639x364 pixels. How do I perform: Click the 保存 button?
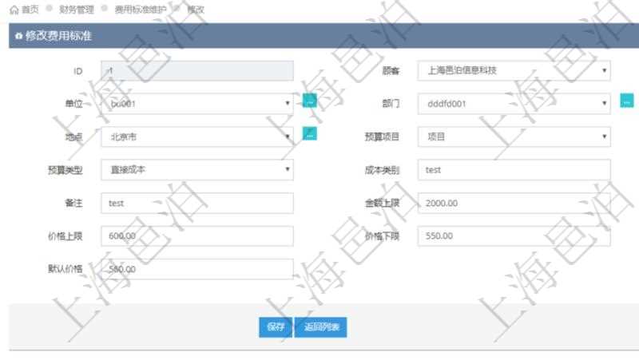[276, 327]
